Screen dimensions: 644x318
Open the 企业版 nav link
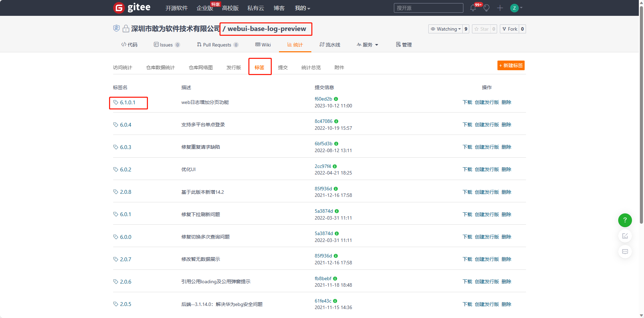[205, 8]
